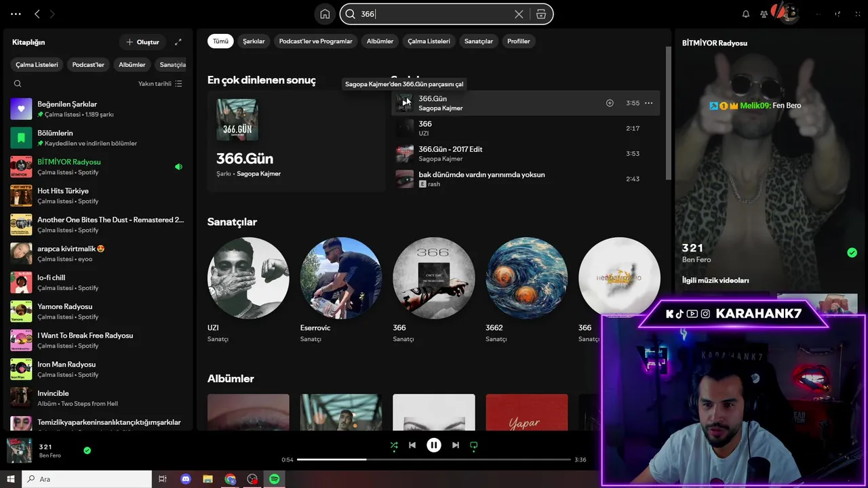The width and height of the screenshot is (868, 488).
Task: Open the three-dot app menu
Action: (16, 14)
